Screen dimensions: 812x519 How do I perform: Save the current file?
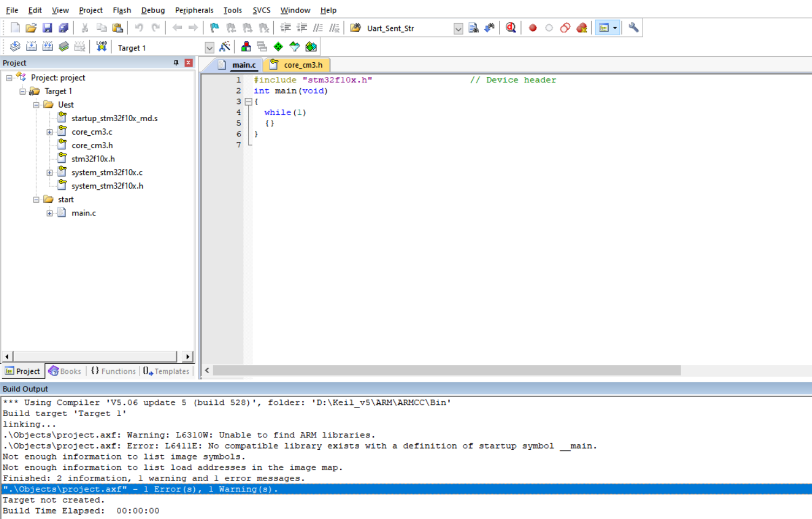tap(48, 28)
